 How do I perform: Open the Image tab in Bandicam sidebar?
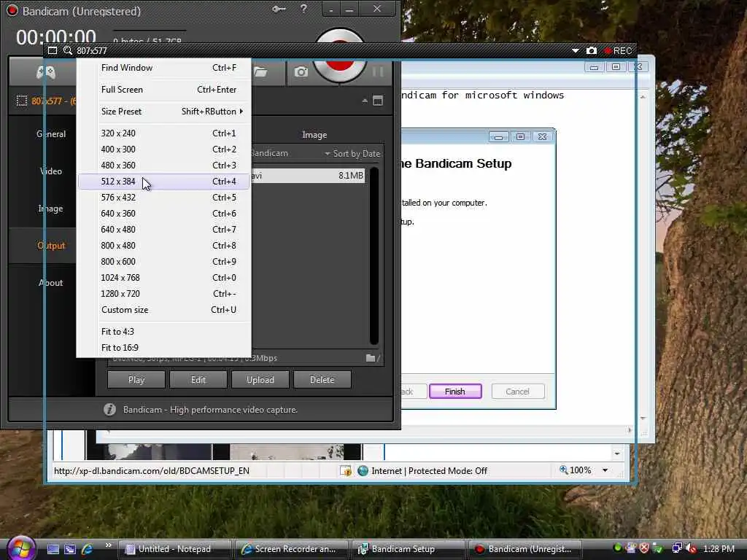50,208
